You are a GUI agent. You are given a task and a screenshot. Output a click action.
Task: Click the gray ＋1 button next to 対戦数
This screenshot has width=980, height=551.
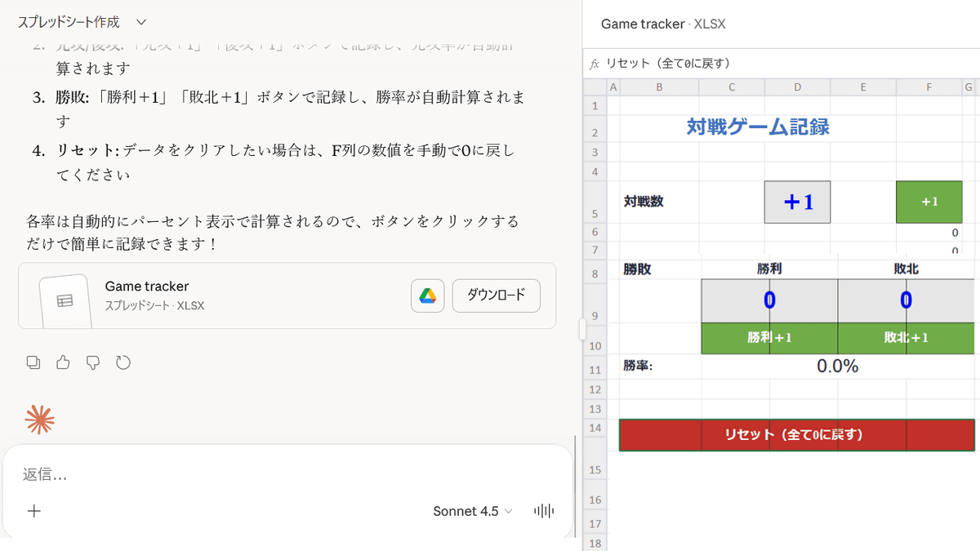(797, 202)
